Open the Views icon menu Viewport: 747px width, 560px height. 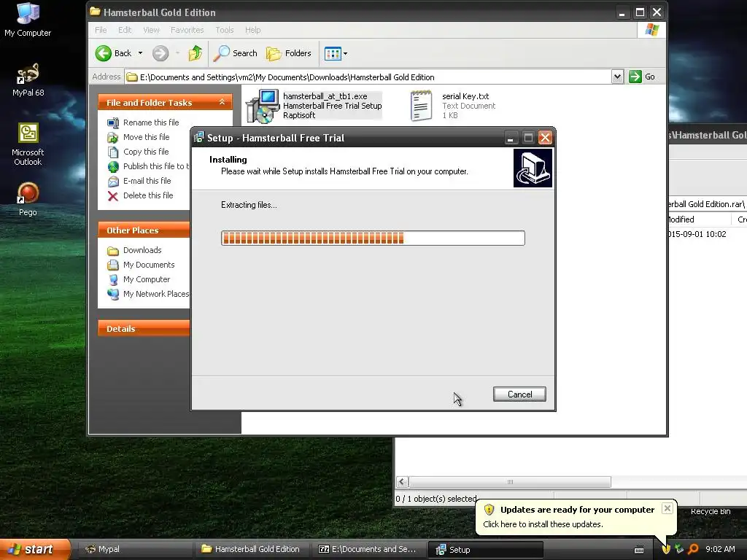pyautogui.click(x=336, y=53)
